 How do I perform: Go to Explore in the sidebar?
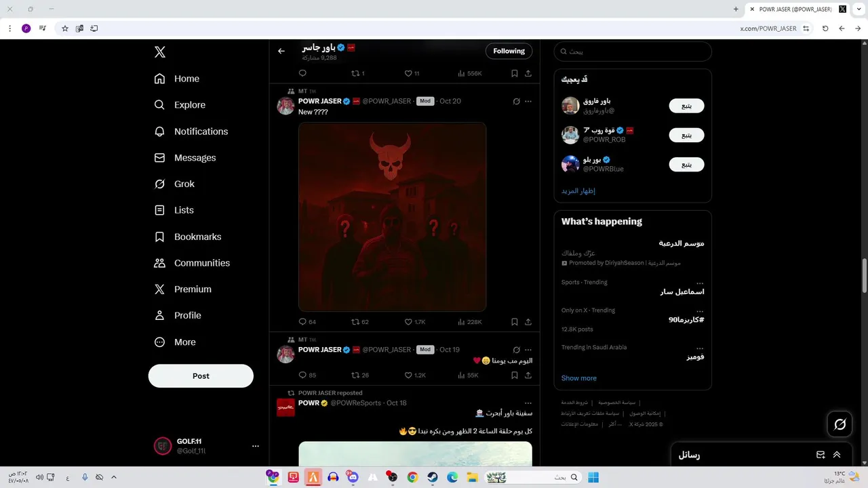click(180, 105)
